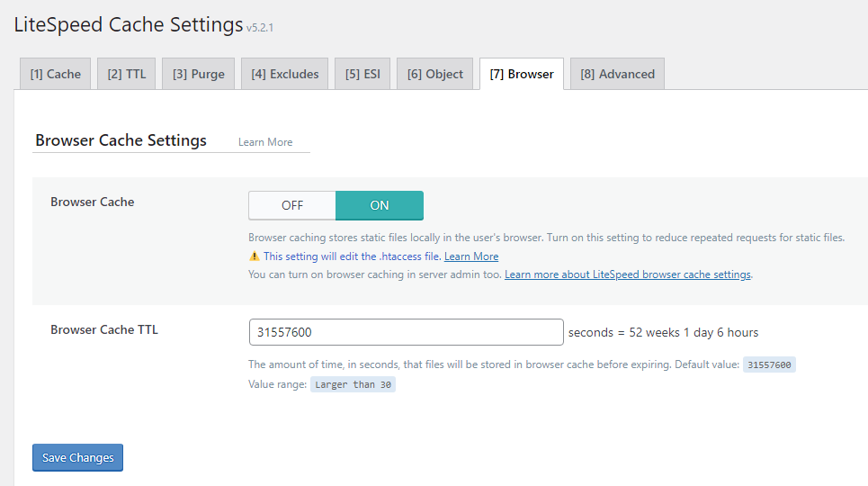
Task: Open Learn More link about .htaccess warning
Action: click(x=471, y=256)
